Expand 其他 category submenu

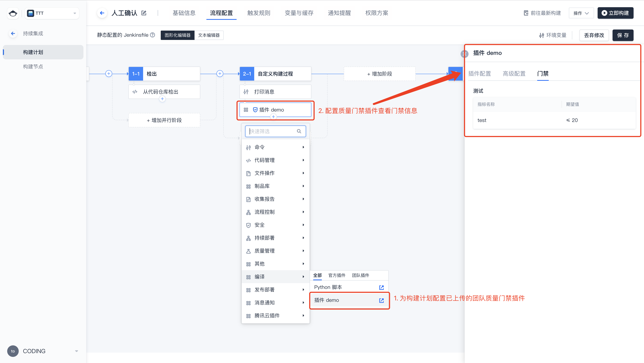coord(275,264)
